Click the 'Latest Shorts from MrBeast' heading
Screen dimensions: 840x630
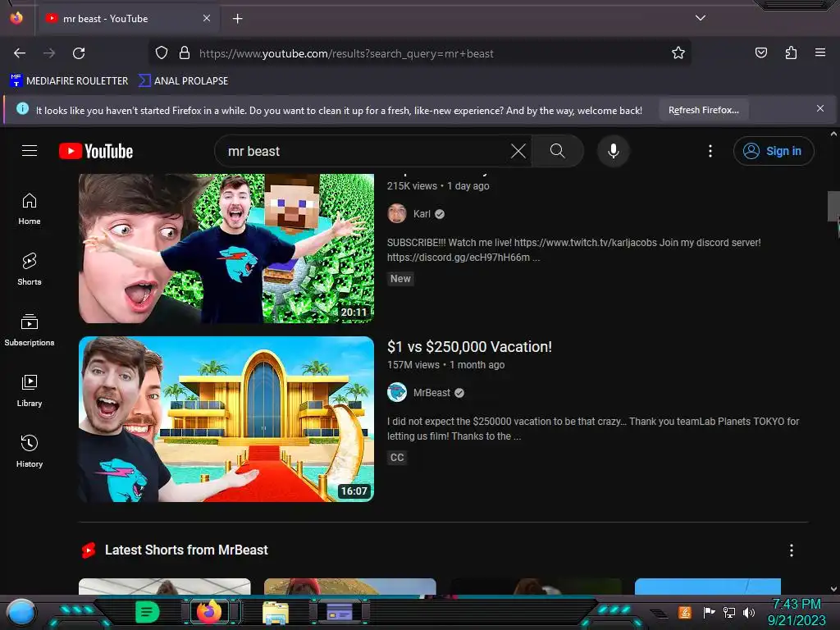point(186,550)
